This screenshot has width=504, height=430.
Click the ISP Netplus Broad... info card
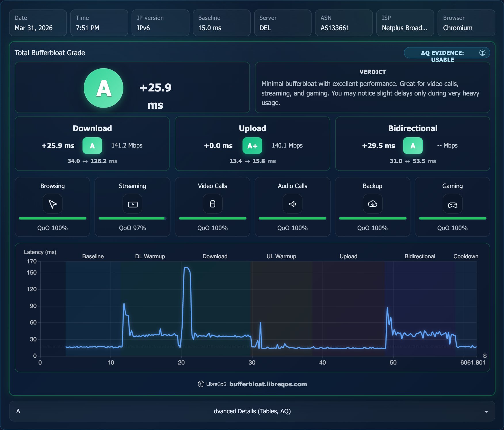coord(405,23)
